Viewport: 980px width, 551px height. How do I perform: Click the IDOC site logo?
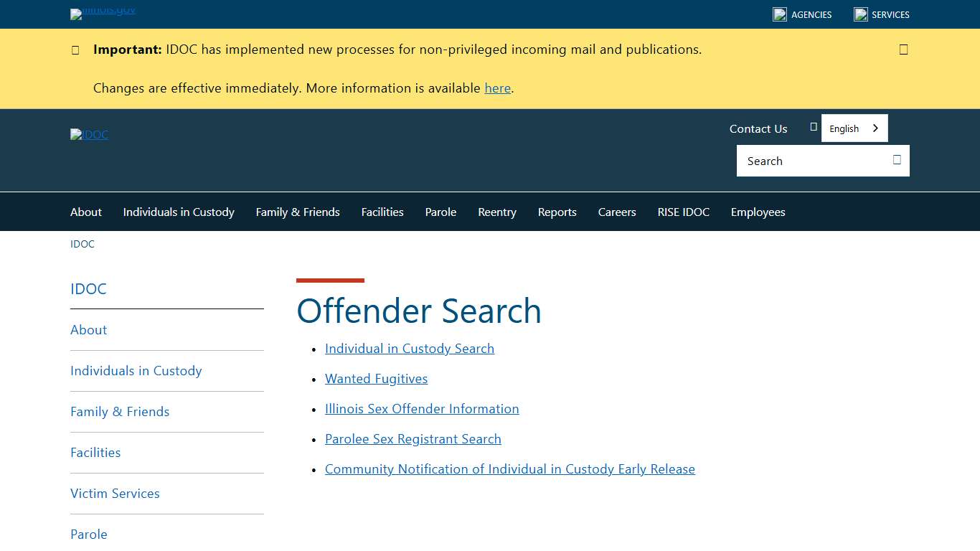[x=89, y=135]
